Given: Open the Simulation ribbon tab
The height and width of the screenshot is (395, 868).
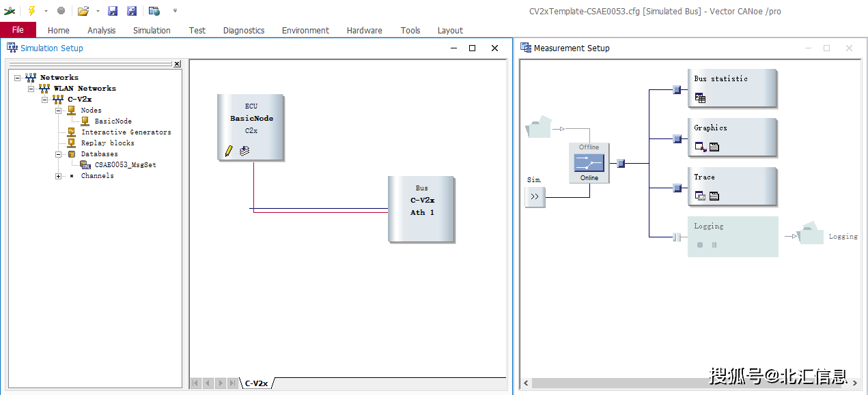Looking at the screenshot, I should click(x=152, y=30).
